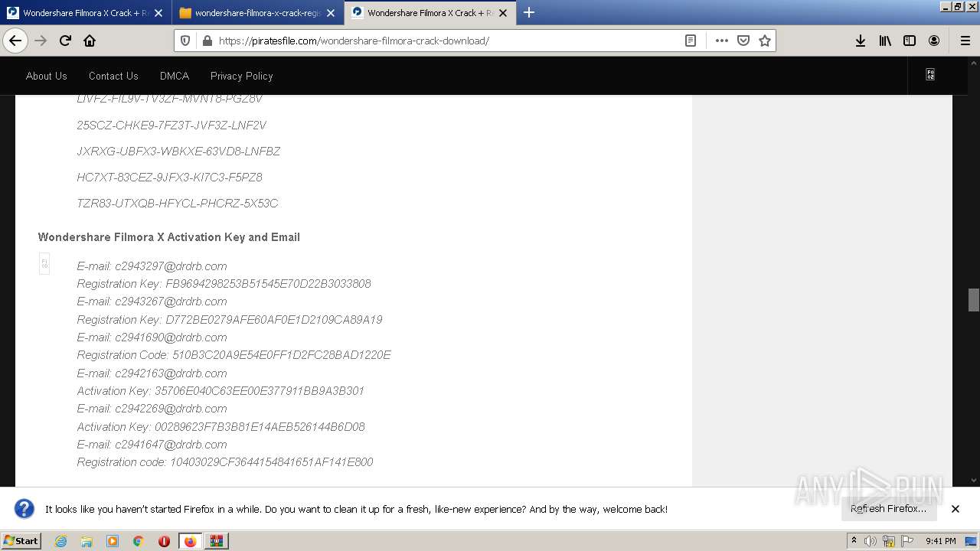Open the WinRAR taskbar button
980x551 pixels.
[x=217, y=541]
